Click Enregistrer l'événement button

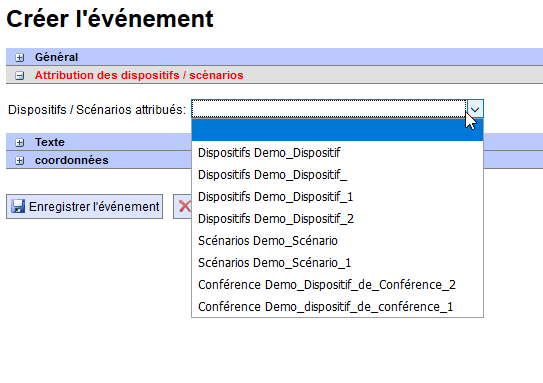coord(84,206)
